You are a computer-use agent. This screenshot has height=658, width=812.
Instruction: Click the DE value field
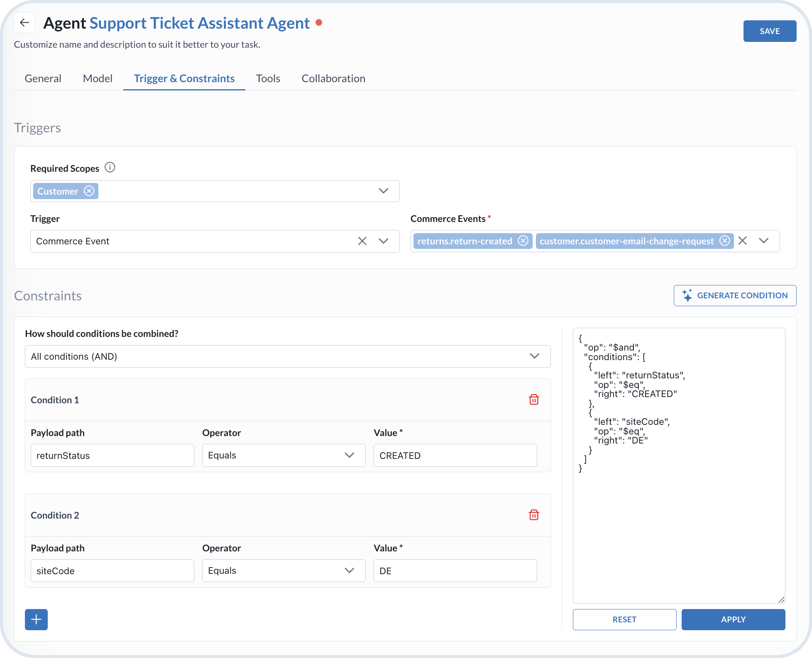click(455, 570)
